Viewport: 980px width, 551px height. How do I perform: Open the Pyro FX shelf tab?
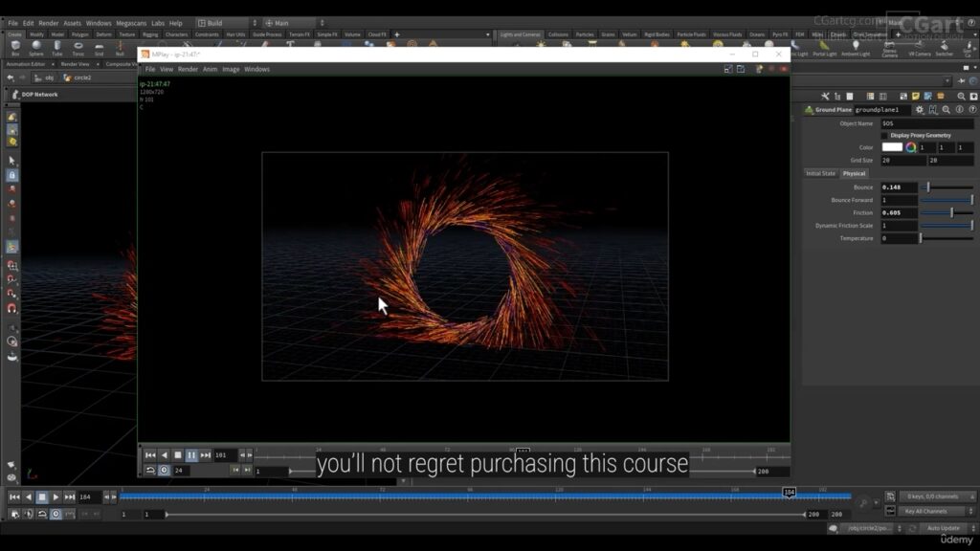pos(779,34)
